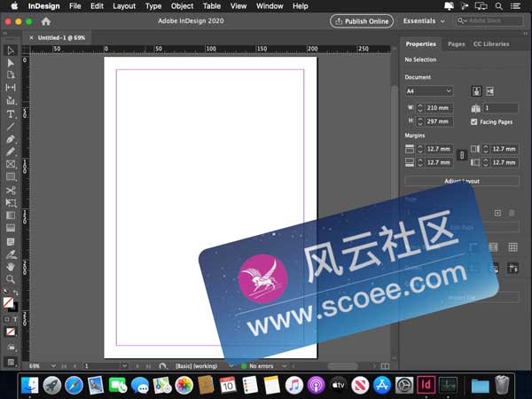
Task: Open the A4 page size dropdown
Action: coord(428,91)
